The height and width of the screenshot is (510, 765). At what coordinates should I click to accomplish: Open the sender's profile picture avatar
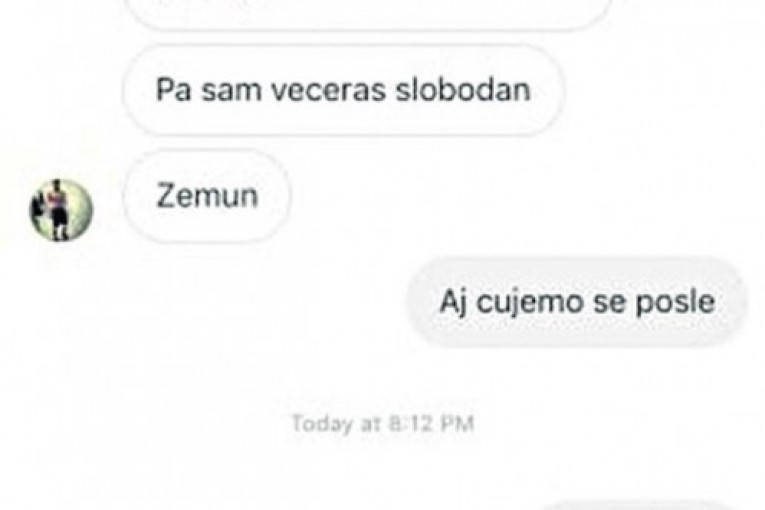click(x=61, y=210)
